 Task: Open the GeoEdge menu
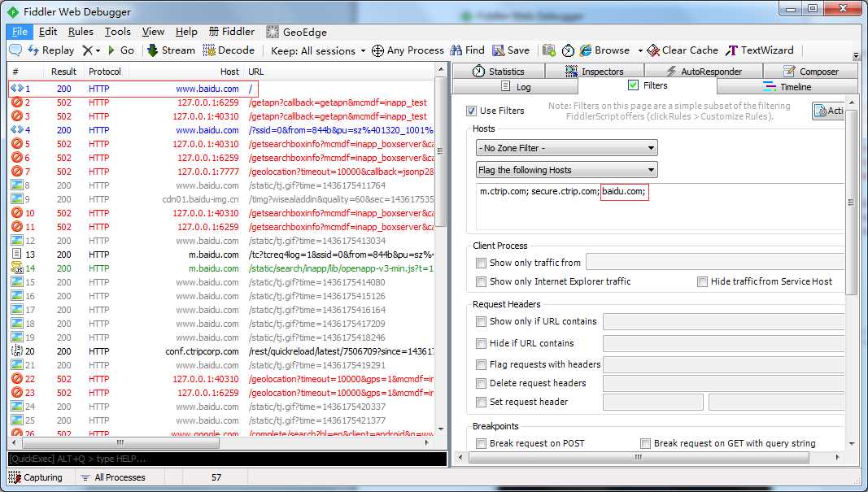pos(297,32)
